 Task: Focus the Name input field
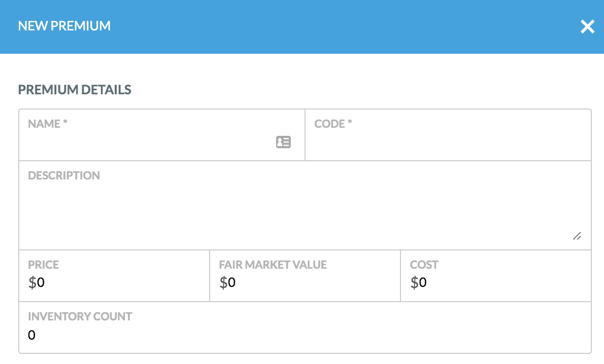147,143
